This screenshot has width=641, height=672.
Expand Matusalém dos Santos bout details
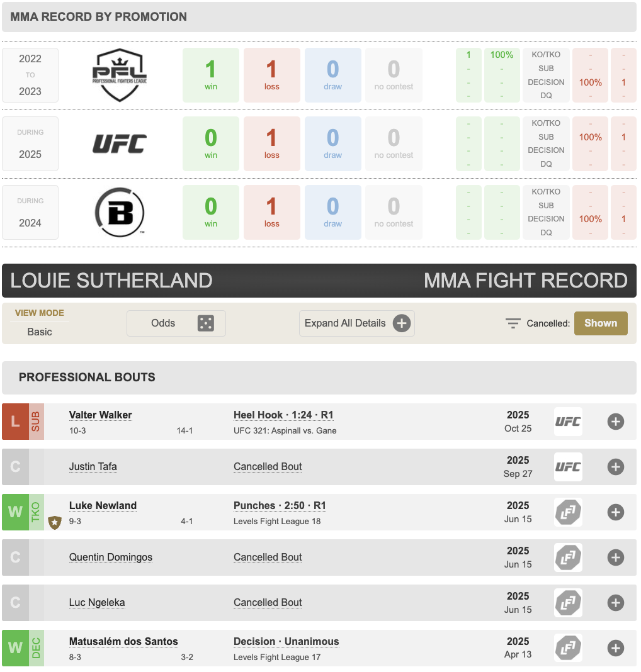pyautogui.click(x=616, y=648)
